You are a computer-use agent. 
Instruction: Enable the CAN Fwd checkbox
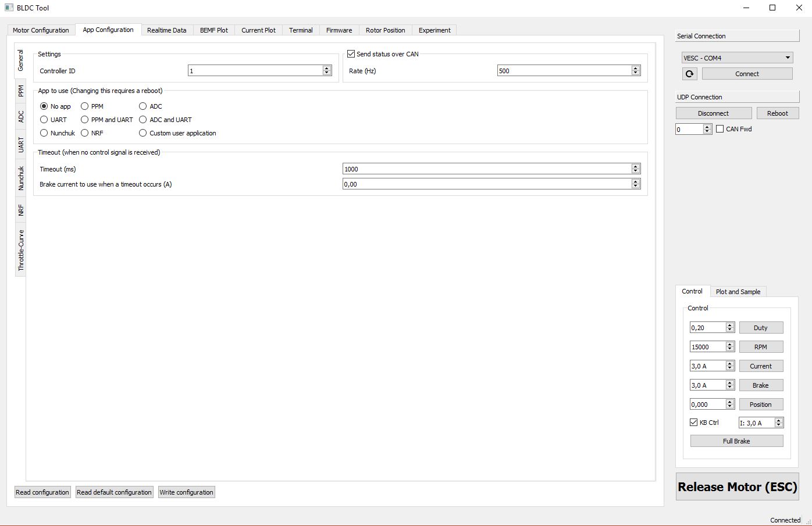(x=720, y=129)
